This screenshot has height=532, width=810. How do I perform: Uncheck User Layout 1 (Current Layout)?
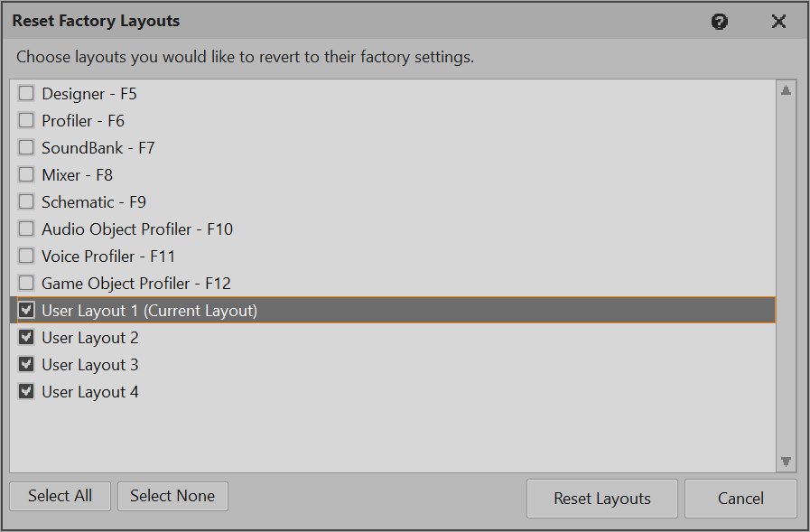(x=26, y=310)
